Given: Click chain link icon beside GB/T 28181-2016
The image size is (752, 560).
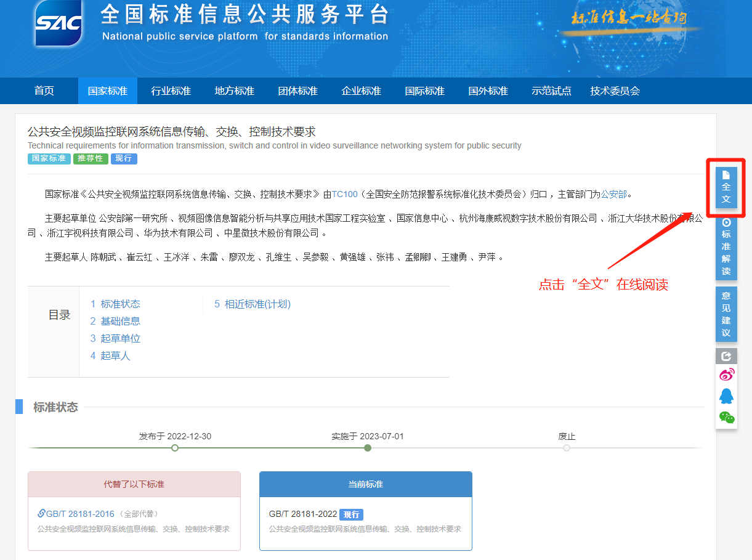Looking at the screenshot, I should [x=41, y=513].
